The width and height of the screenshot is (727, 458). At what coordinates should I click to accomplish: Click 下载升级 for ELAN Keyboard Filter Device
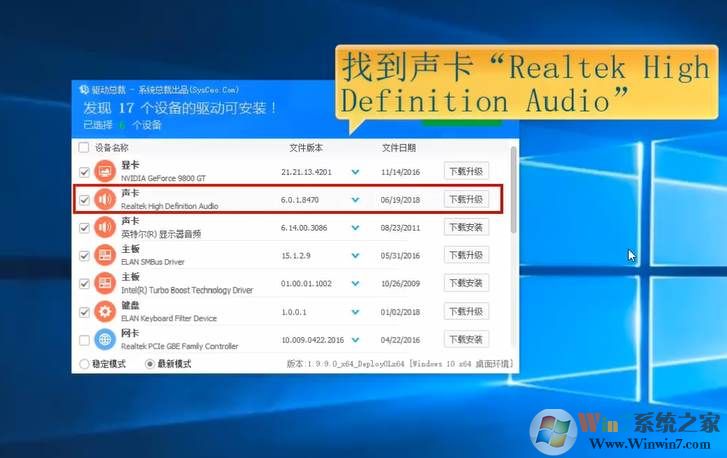click(466, 312)
